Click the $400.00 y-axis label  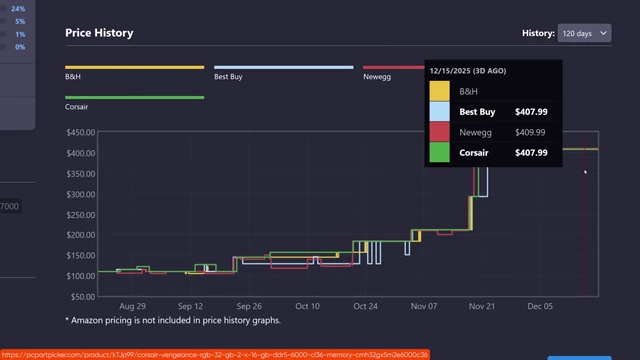pyautogui.click(x=81, y=153)
